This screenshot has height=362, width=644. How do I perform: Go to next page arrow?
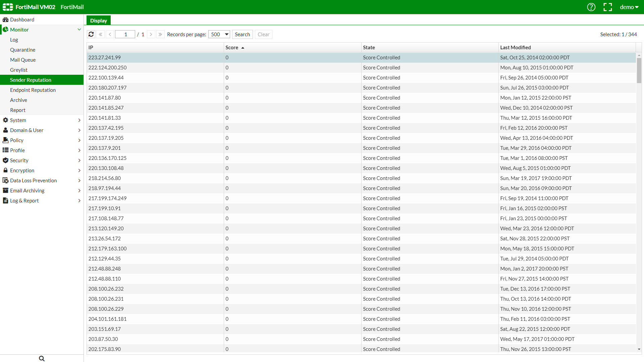(x=151, y=34)
